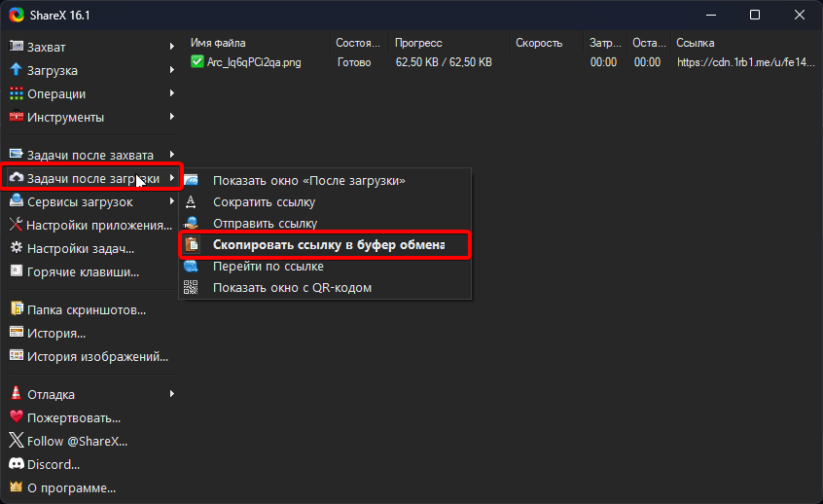Expand the Сервисы загрузок arrow
Screen dimensions: 823x504
tap(171, 201)
